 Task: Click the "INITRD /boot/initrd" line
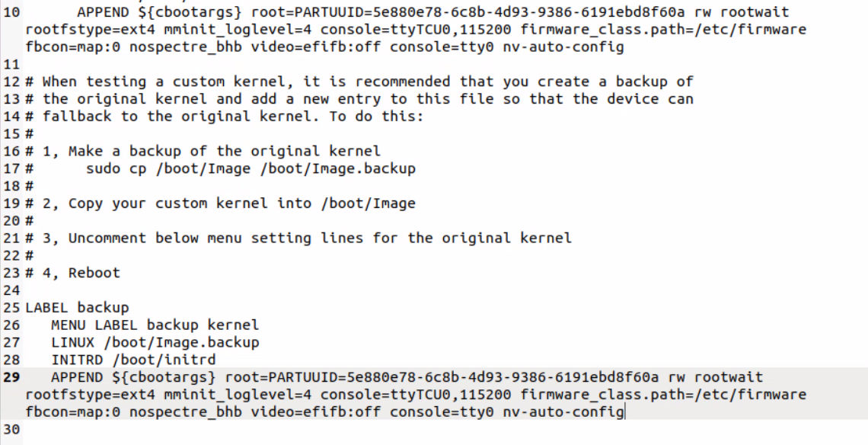(133, 360)
